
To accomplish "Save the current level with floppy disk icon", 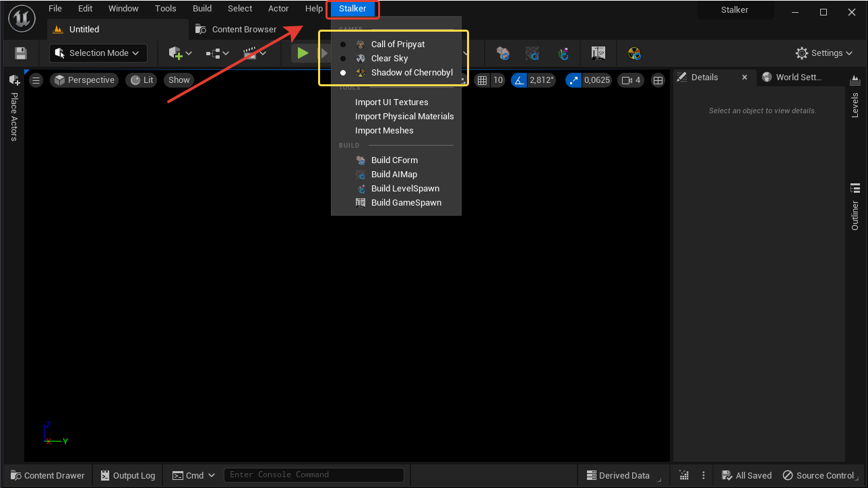I will tap(20, 53).
